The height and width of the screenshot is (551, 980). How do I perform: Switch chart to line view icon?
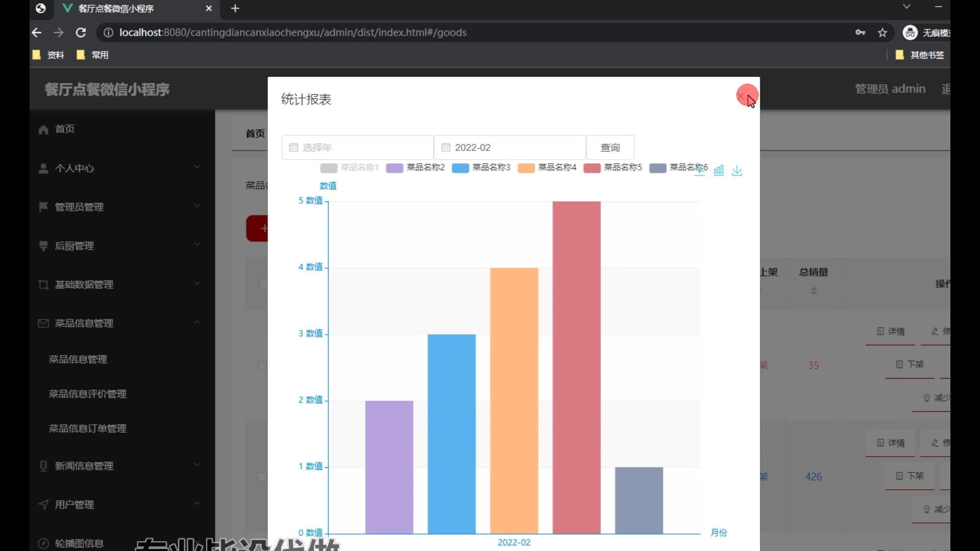(x=700, y=171)
